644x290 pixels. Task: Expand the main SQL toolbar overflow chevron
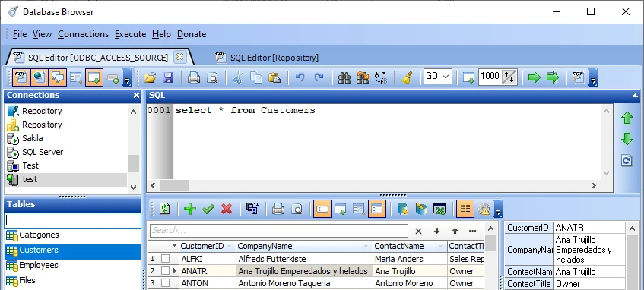pos(592,77)
